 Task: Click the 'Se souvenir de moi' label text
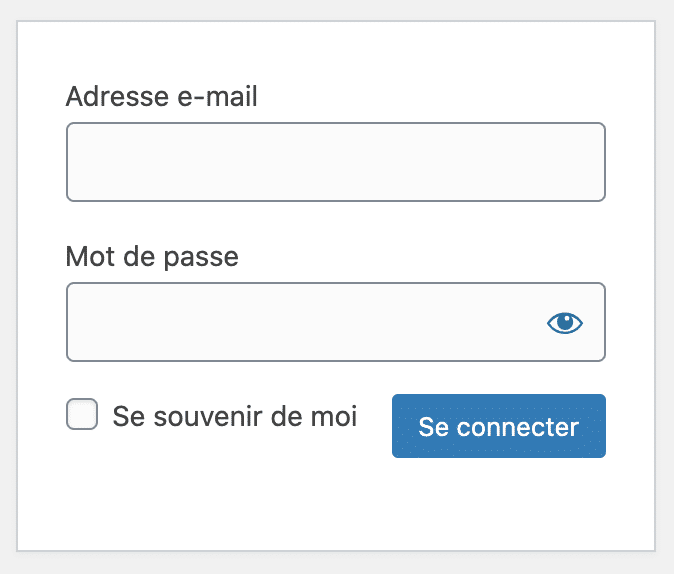[x=235, y=416]
